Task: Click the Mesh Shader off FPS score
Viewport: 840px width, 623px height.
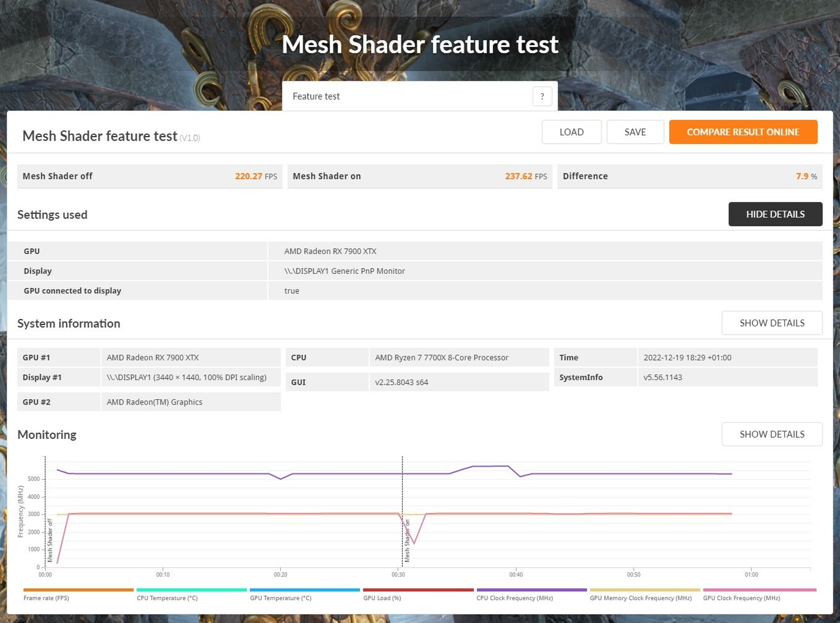Action: 256,176
